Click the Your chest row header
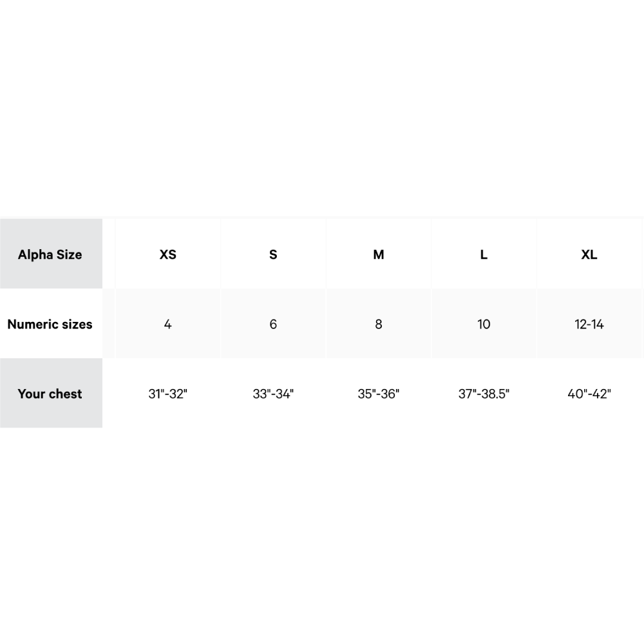Screen dimensions: 644x644 [51, 393]
